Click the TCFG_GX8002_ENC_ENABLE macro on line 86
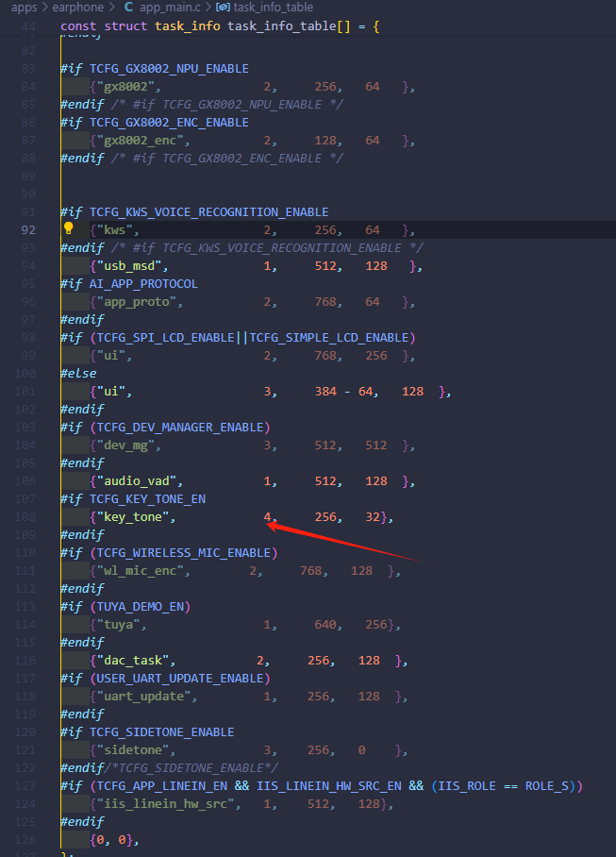Image resolution: width=616 pixels, height=857 pixels. [x=169, y=122]
